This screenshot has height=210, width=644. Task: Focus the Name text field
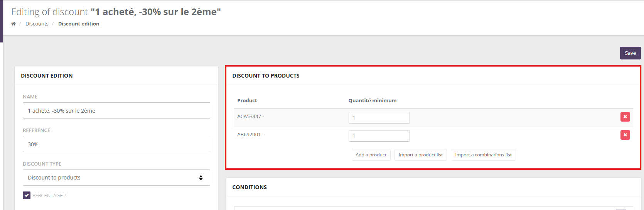click(x=116, y=110)
